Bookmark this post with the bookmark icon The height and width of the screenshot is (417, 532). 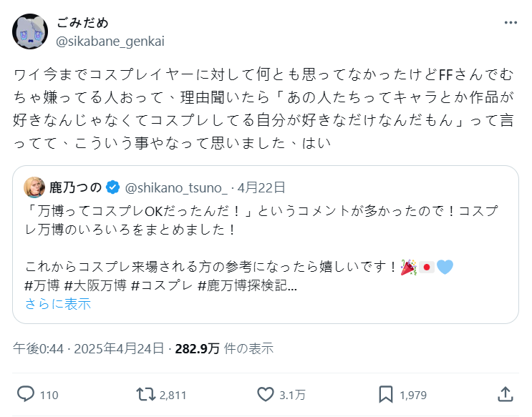(385, 394)
